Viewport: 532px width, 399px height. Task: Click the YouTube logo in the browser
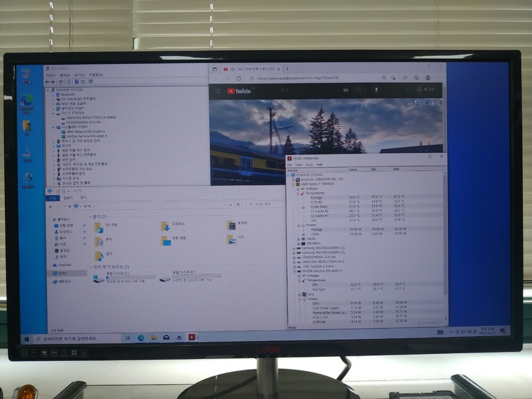(239, 91)
